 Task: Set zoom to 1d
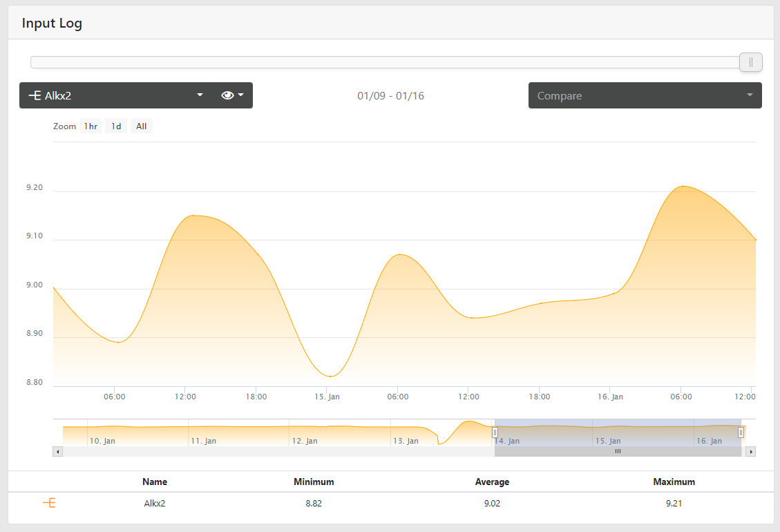pyautogui.click(x=116, y=126)
